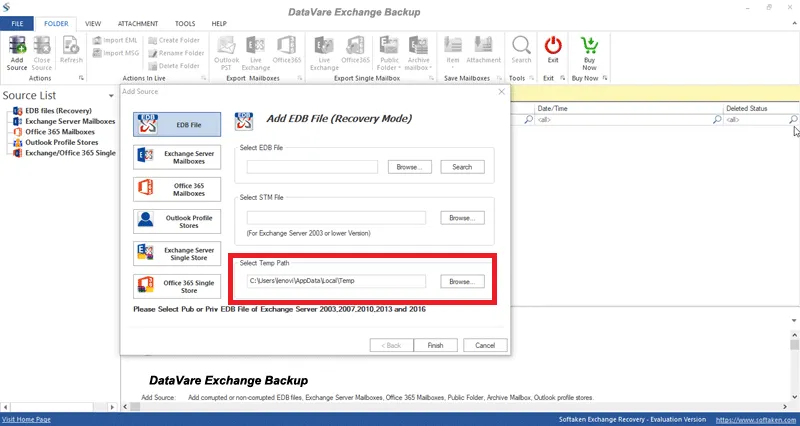
Task: Select Office 365 Mailboxes in Source List
Action: point(60,132)
